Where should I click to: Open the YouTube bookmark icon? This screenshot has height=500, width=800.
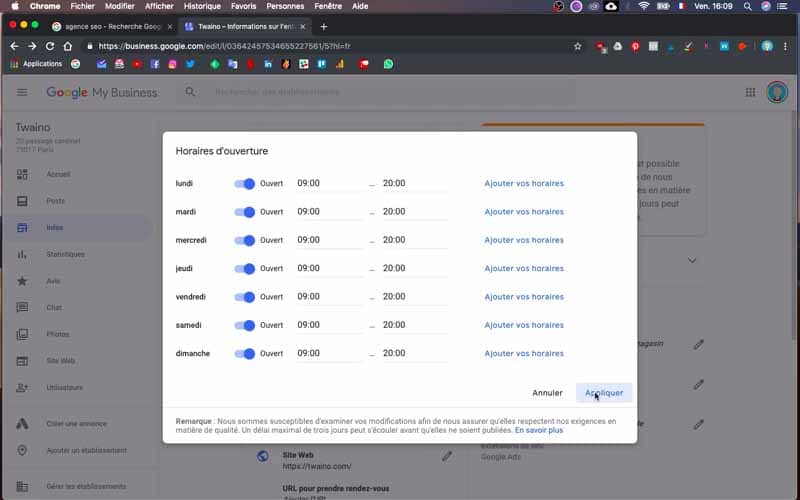[x=137, y=64]
